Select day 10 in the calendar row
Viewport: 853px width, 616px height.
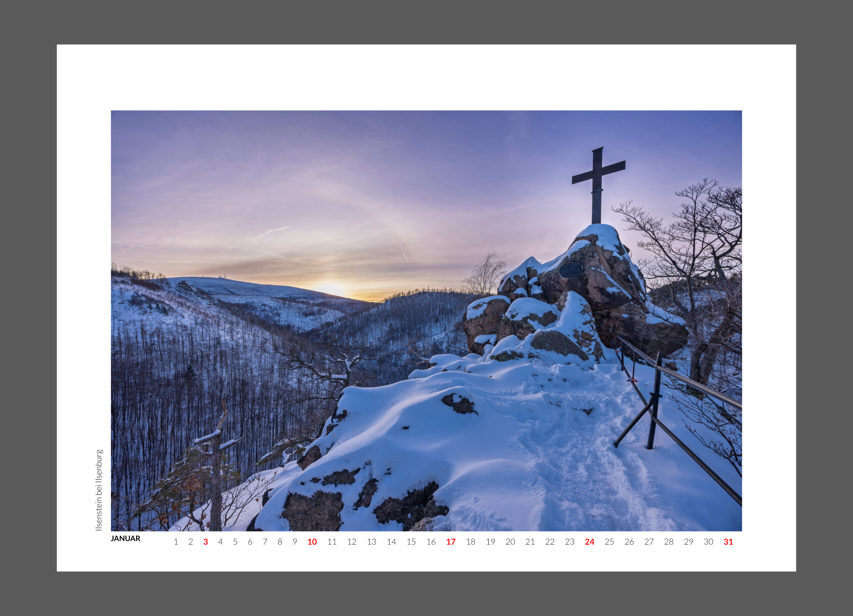[312, 541]
